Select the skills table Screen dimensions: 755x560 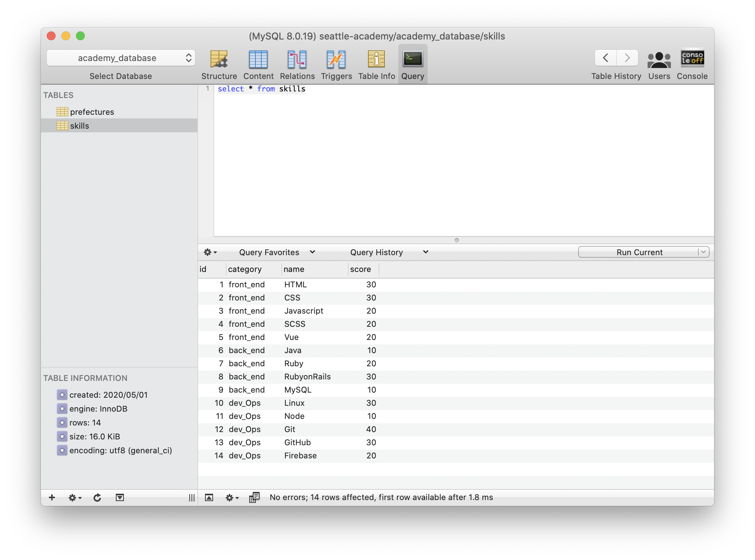[x=80, y=125]
